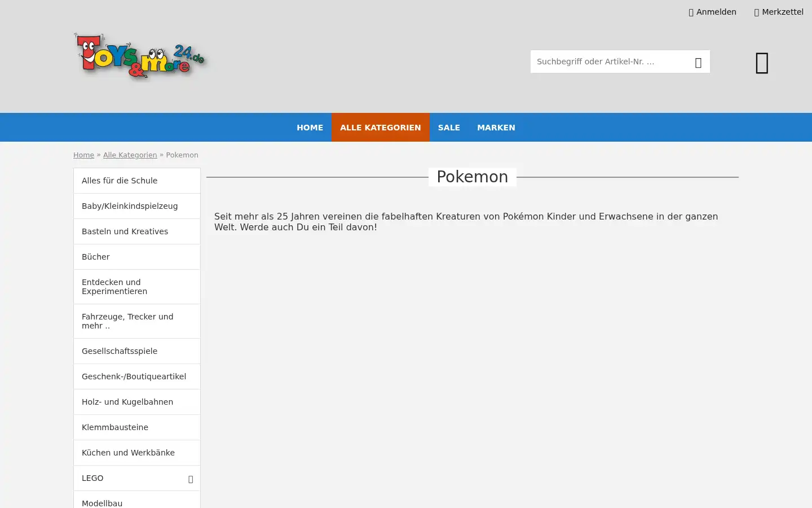The width and height of the screenshot is (812, 508).
Task: Select ALLE KATEGORIEN in the navigation bar
Action: click(381, 128)
